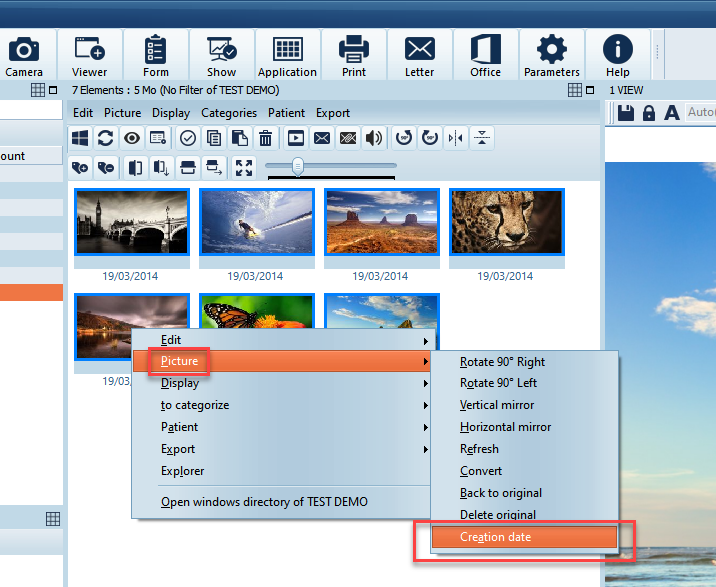716x587 pixels.
Task: Click the refresh arrows icon in toolbar
Action: point(105,138)
